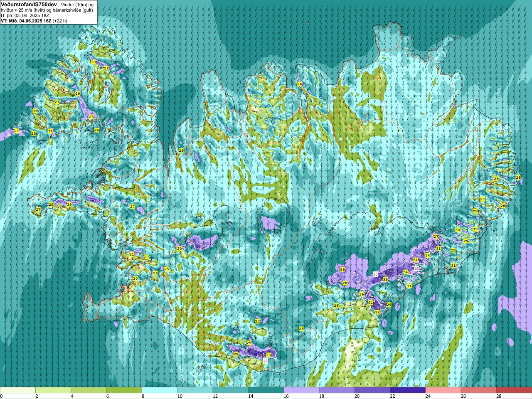Select the dark teal 14–16 m/s legend swatch
Image resolution: width=532 pixels, height=399 pixels.
pos(266,390)
